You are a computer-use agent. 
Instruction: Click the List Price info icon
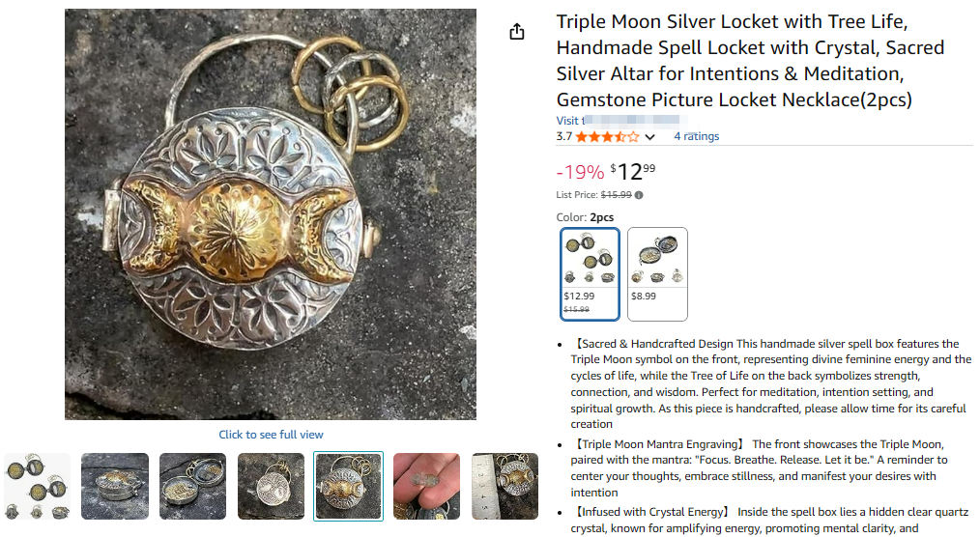[x=639, y=195]
